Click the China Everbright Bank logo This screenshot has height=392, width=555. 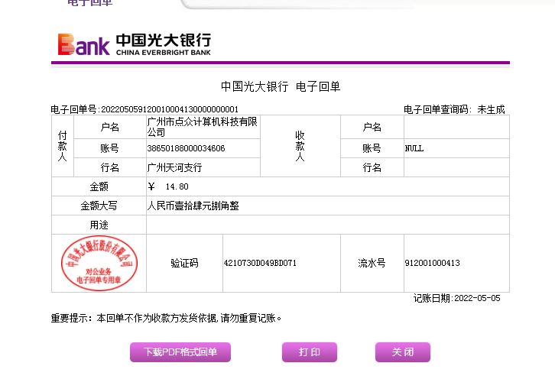pos(135,44)
